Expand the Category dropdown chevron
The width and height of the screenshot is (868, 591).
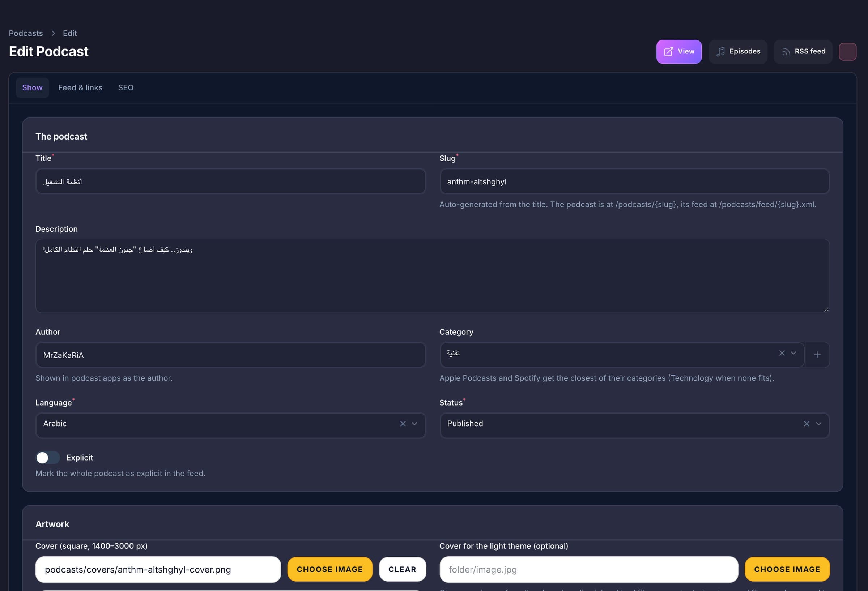tap(793, 353)
